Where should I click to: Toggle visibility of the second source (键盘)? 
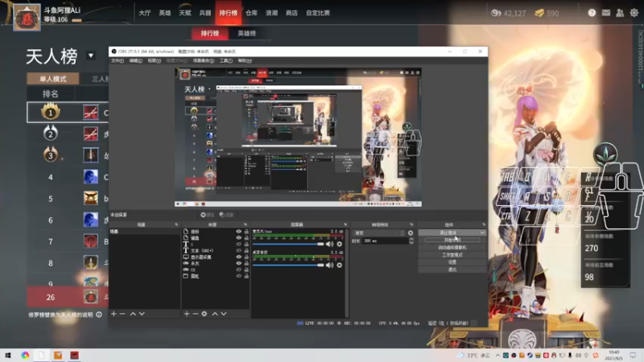pos(238,237)
